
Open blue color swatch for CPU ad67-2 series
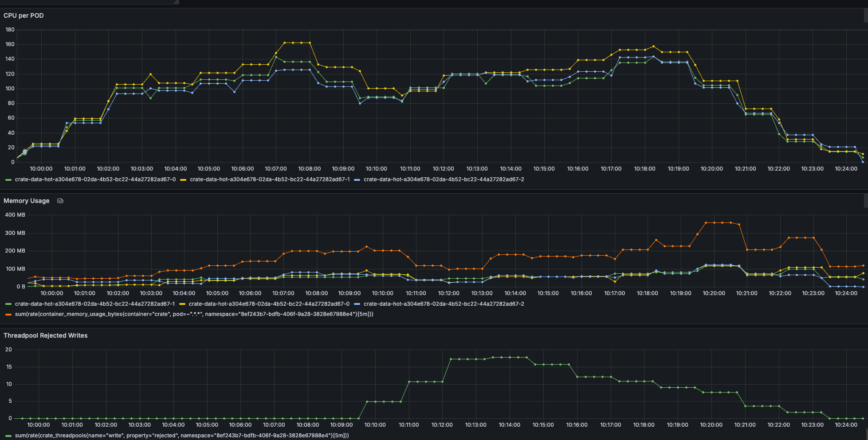coord(357,180)
